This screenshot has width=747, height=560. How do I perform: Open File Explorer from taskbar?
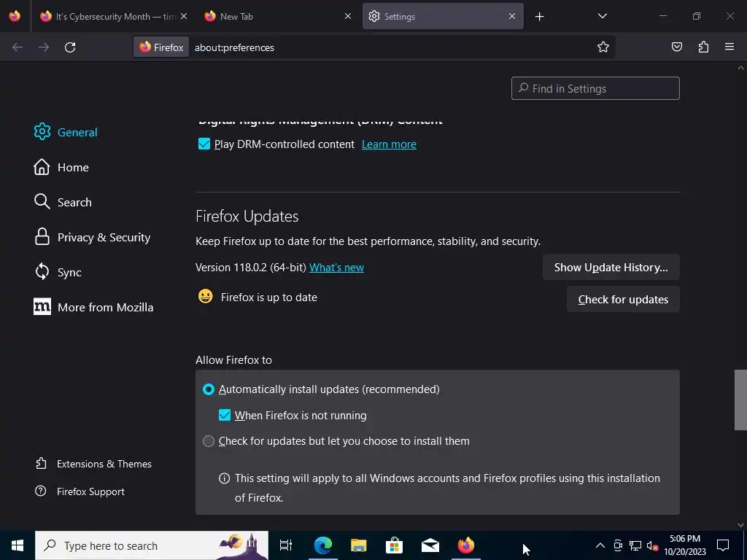[358, 545]
